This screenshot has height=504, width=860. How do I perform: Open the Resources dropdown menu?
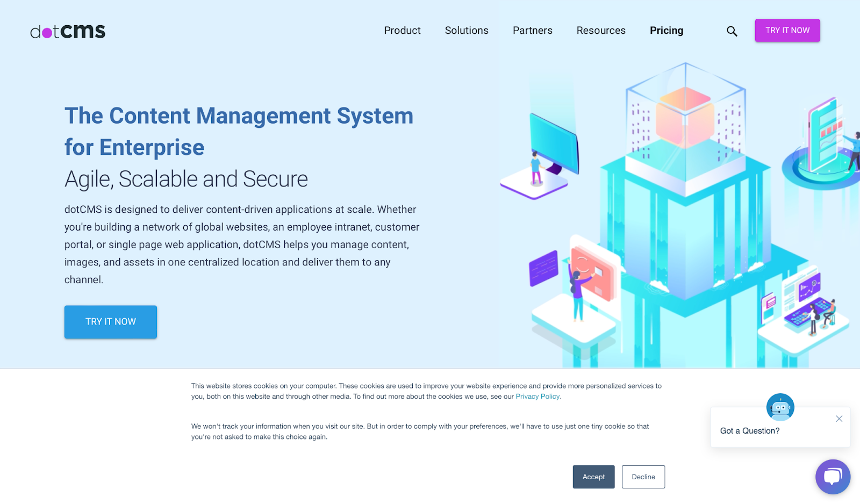pyautogui.click(x=600, y=31)
